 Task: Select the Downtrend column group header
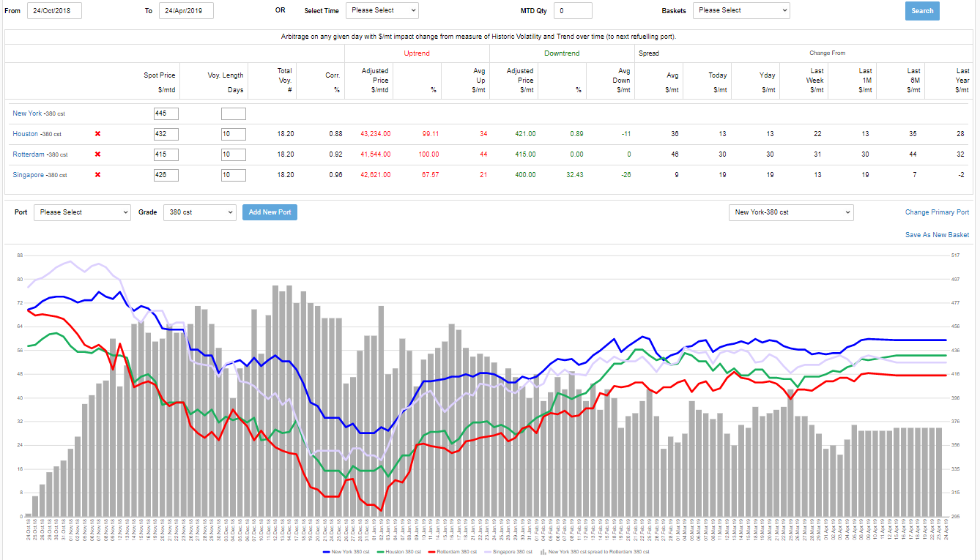point(562,53)
